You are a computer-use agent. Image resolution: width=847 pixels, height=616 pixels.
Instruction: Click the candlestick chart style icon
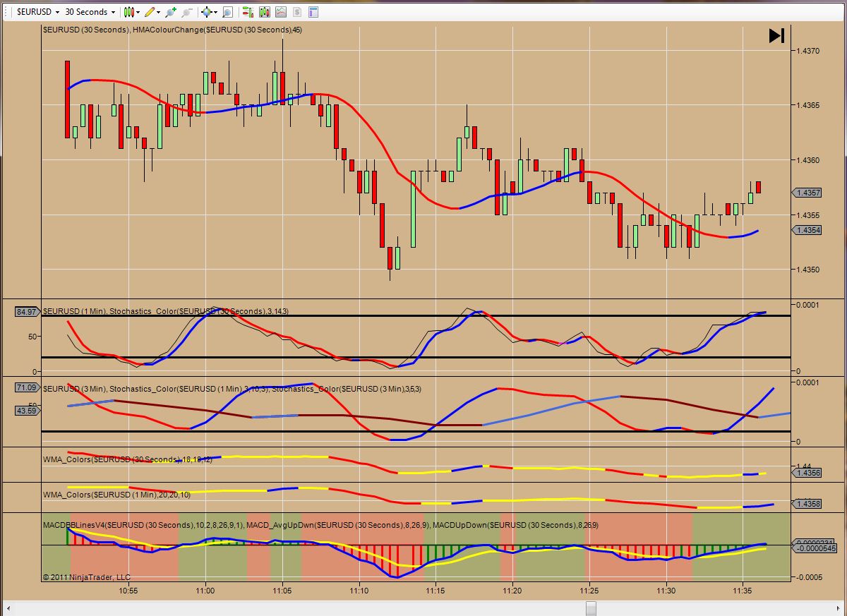coord(128,12)
